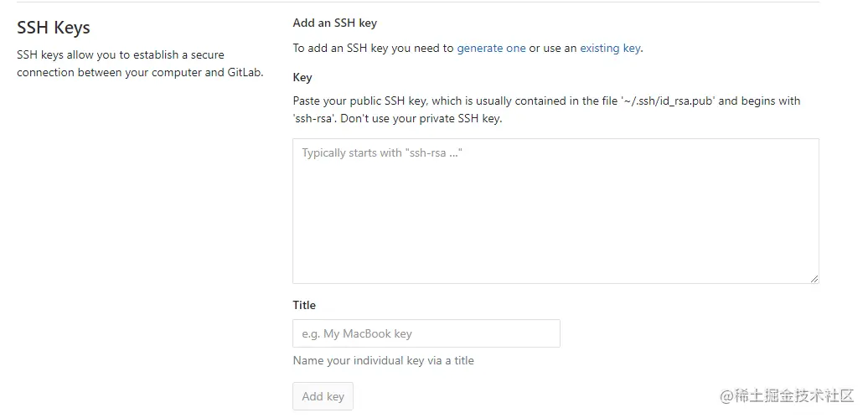Click the "Add an SSH key" heading
Image resolution: width=868 pixels, height=418 pixels.
tap(335, 23)
